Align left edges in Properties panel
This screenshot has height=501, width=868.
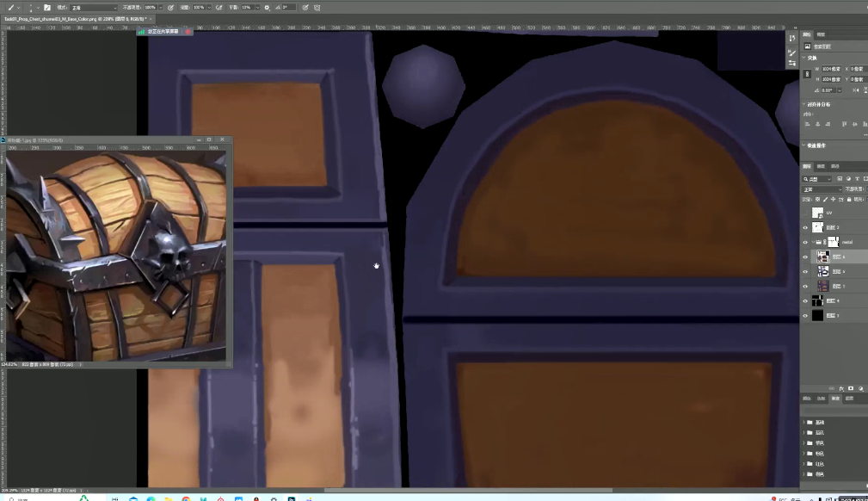point(807,124)
